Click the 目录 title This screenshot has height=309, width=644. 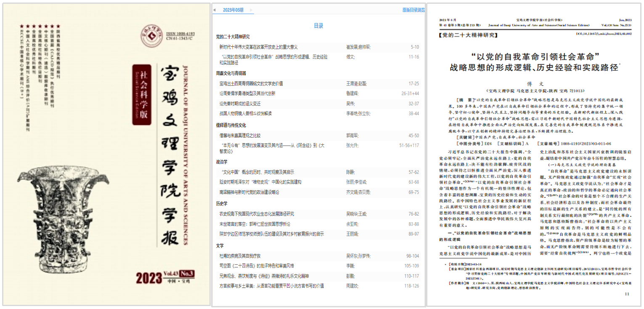(x=318, y=26)
